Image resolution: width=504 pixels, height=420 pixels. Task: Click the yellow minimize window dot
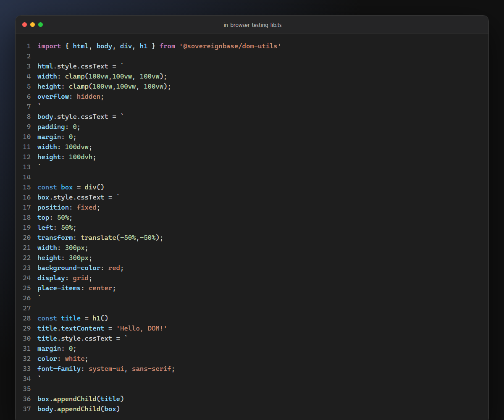point(32,25)
